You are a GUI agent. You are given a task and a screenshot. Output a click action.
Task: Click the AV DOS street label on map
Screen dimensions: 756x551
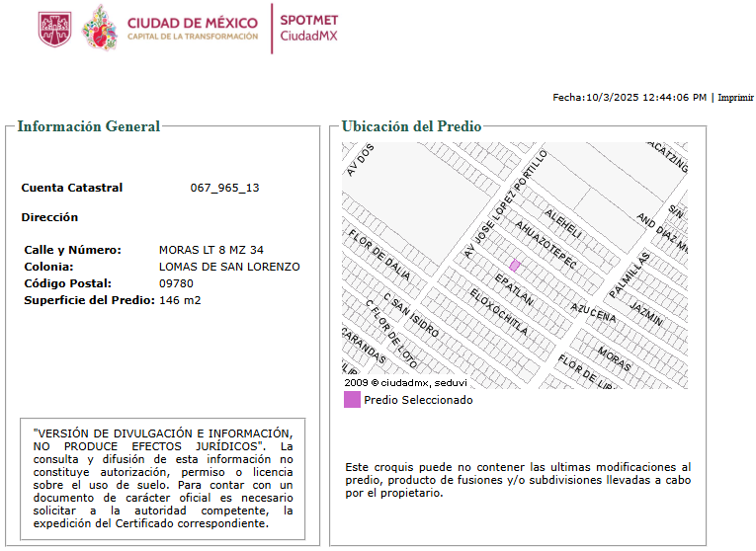click(x=360, y=160)
